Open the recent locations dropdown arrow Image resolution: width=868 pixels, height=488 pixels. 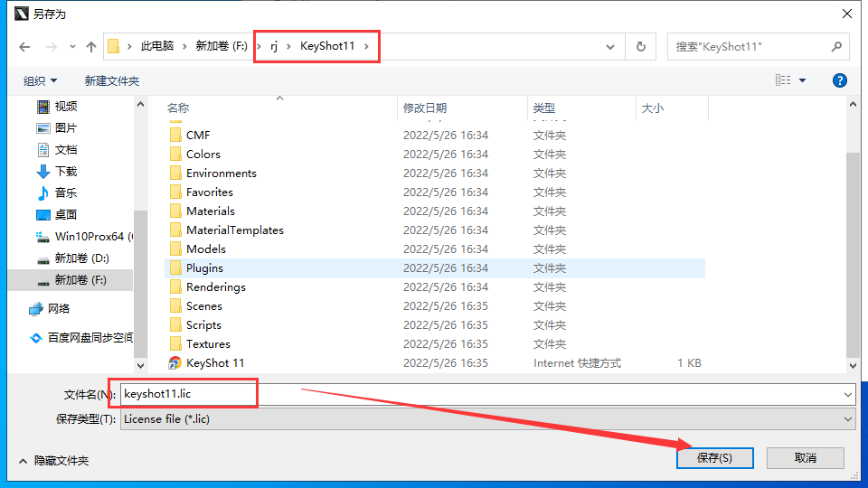(x=72, y=47)
